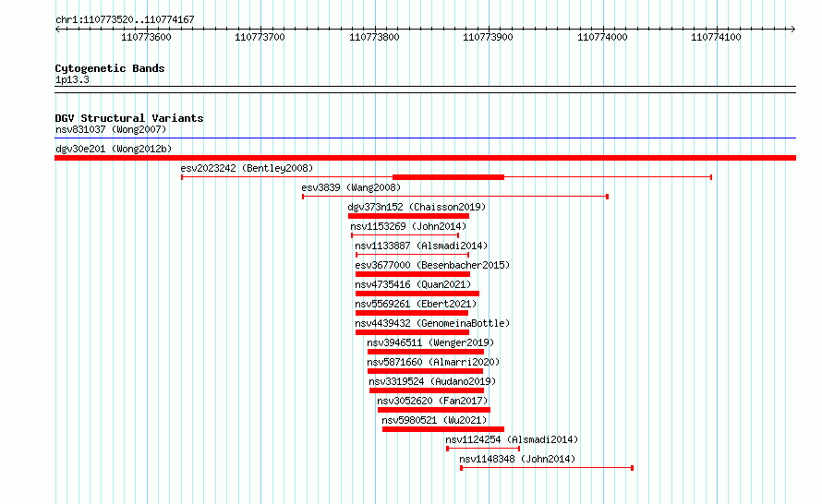Click the red bar under dgv373n152
Viewport: 822px width, 504px height.
click(408, 216)
